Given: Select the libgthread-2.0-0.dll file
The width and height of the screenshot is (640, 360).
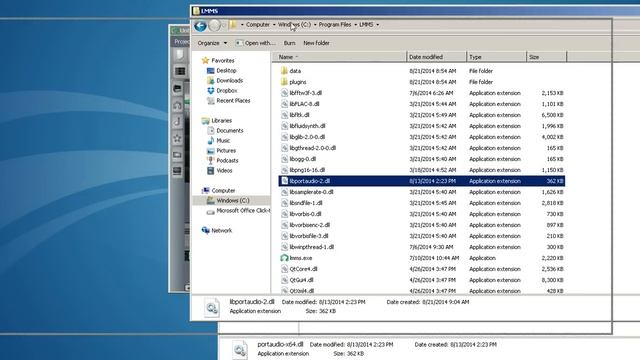Looking at the screenshot, I should click(x=313, y=148).
